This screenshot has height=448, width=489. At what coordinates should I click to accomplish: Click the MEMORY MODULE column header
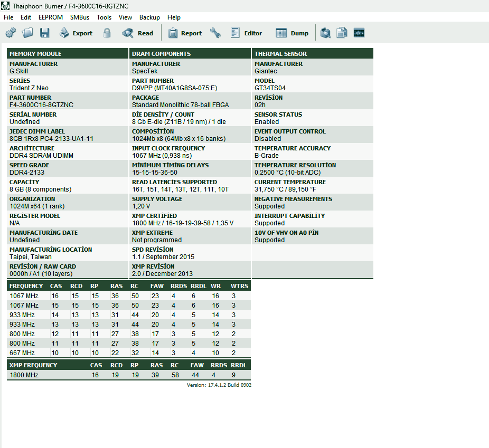[x=68, y=54]
